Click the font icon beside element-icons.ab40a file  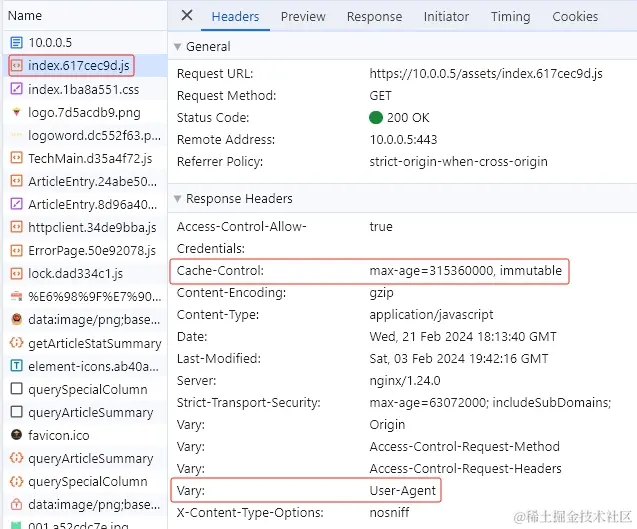click(17, 366)
